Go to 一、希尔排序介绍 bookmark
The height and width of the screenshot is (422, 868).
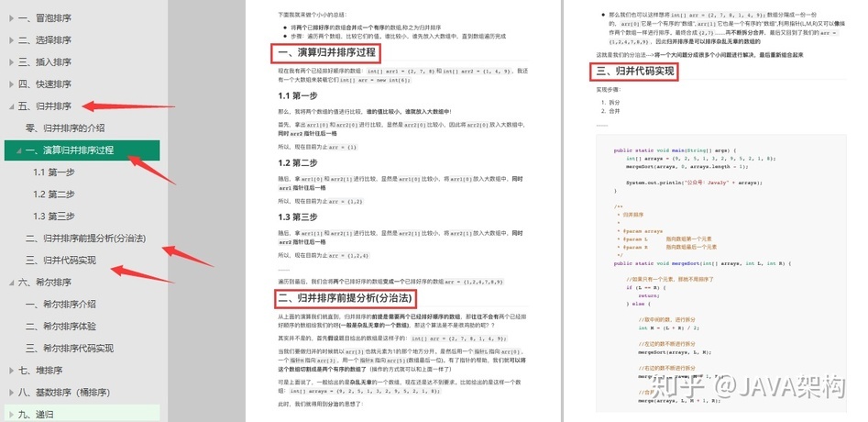click(60, 304)
